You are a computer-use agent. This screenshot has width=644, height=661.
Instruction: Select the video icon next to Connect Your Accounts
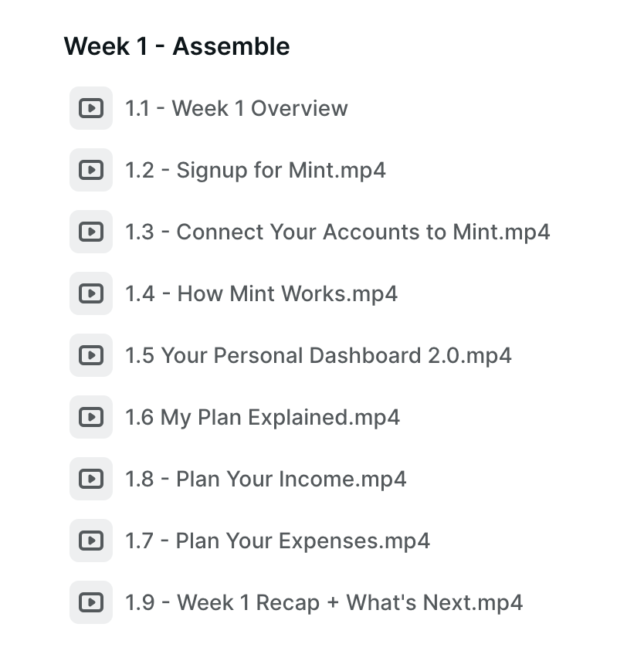tap(91, 232)
